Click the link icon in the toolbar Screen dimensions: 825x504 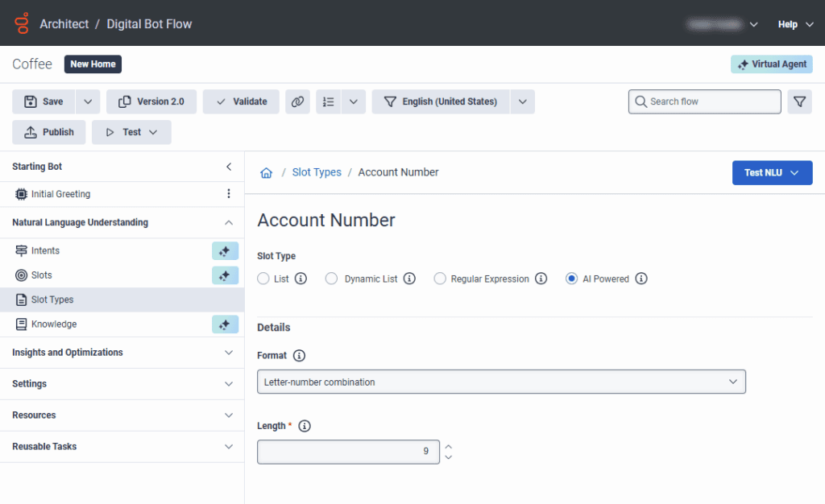[297, 101]
